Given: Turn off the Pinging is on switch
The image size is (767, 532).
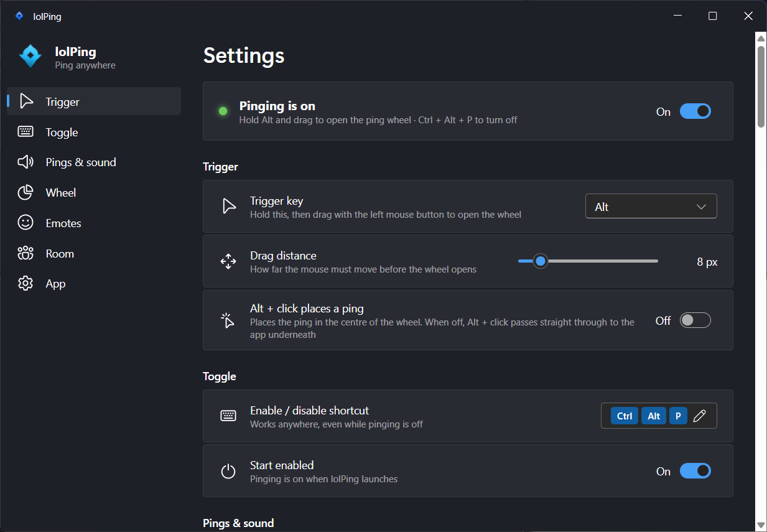Looking at the screenshot, I should pos(695,111).
